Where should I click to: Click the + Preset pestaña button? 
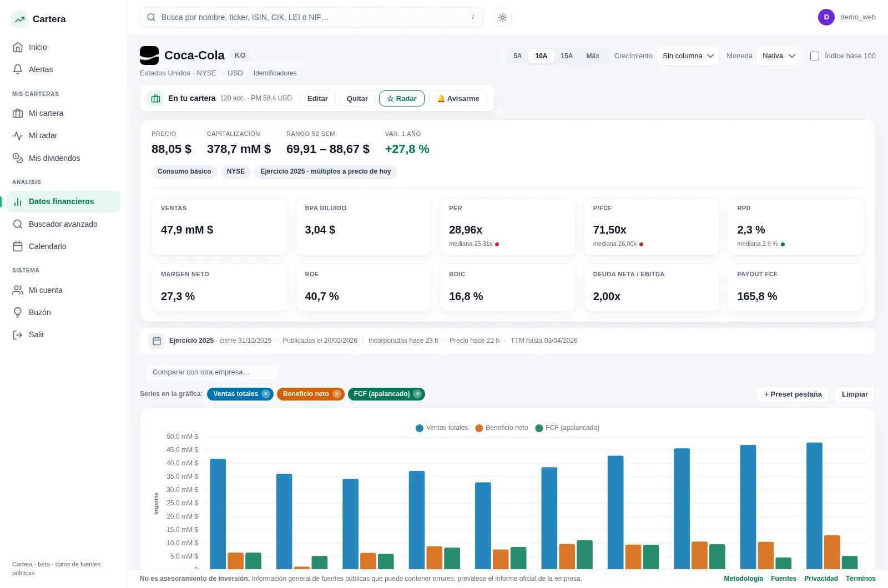[793, 394]
